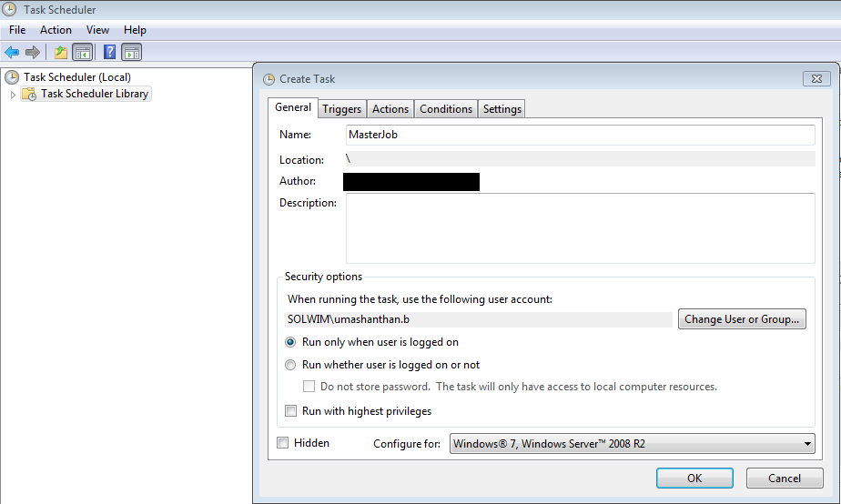Select Run only when user is logged on
Screen dimensions: 841x504
pos(290,342)
